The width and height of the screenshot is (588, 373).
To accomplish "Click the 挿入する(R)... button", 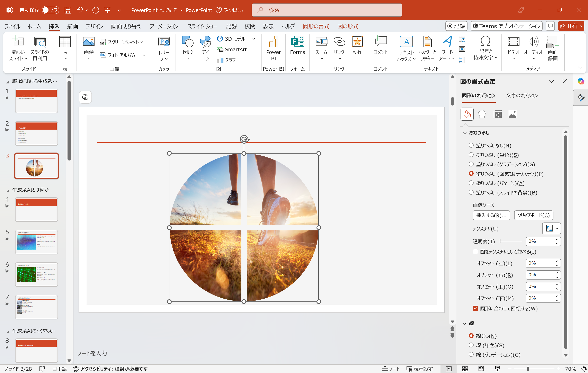I will pyautogui.click(x=491, y=215).
